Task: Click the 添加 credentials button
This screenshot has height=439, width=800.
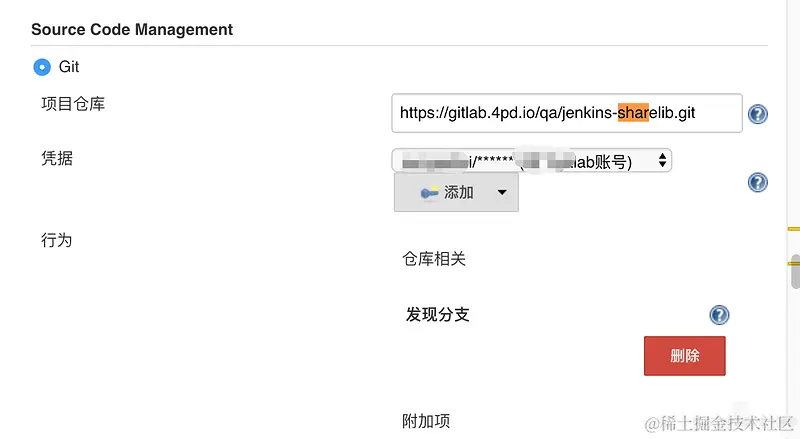Action: pyautogui.click(x=456, y=192)
